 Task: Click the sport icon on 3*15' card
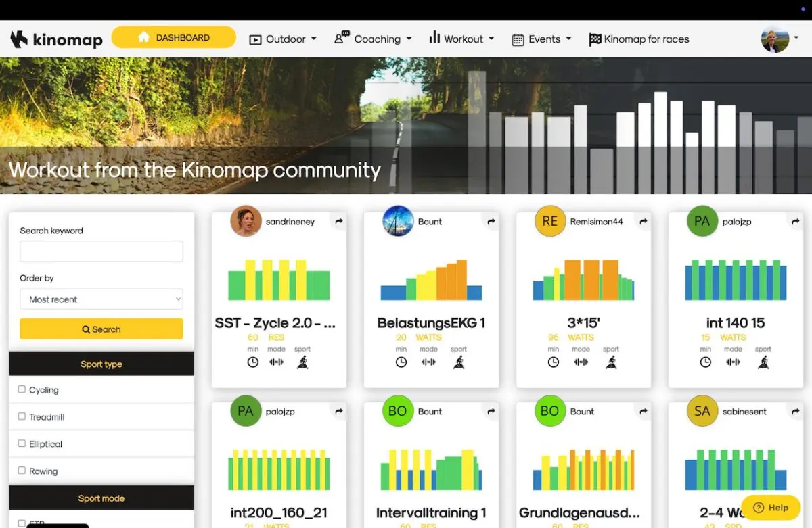point(611,362)
